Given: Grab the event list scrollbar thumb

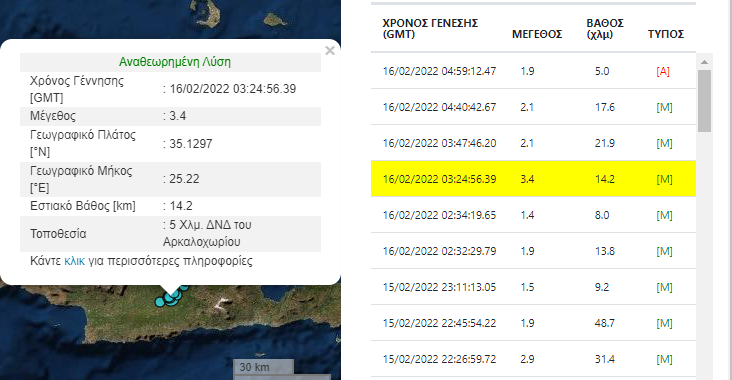Looking at the screenshot, I should pos(704,101).
